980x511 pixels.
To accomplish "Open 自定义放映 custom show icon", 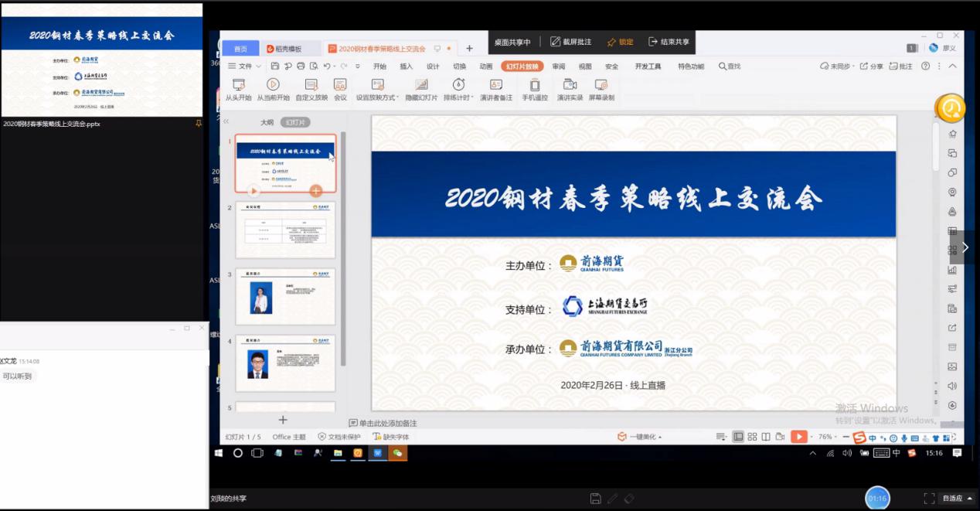I will point(311,84).
